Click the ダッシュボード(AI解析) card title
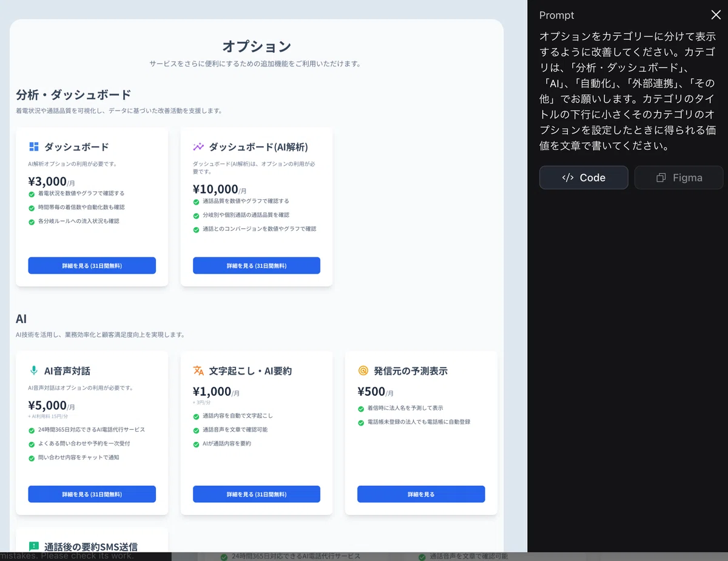 (258, 147)
